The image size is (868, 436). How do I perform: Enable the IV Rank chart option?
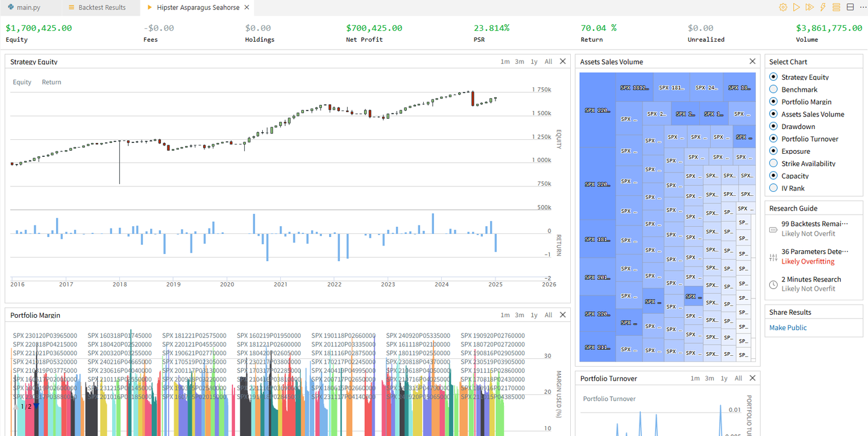773,188
